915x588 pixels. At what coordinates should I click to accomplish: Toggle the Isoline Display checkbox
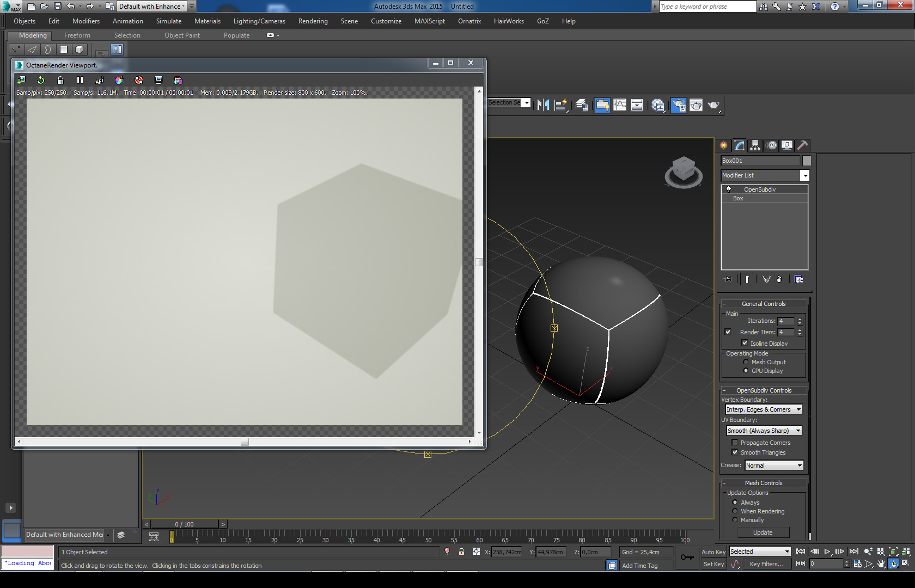tap(745, 343)
